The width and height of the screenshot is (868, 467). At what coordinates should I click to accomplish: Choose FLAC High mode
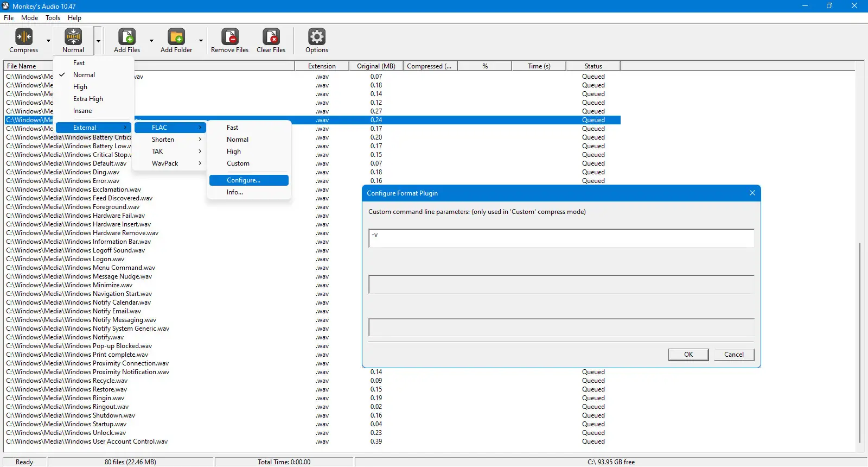(249, 152)
